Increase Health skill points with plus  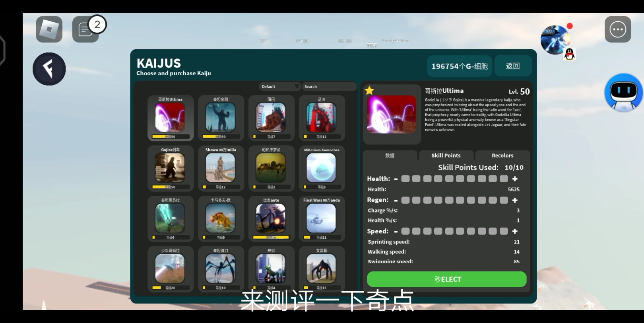click(x=515, y=179)
